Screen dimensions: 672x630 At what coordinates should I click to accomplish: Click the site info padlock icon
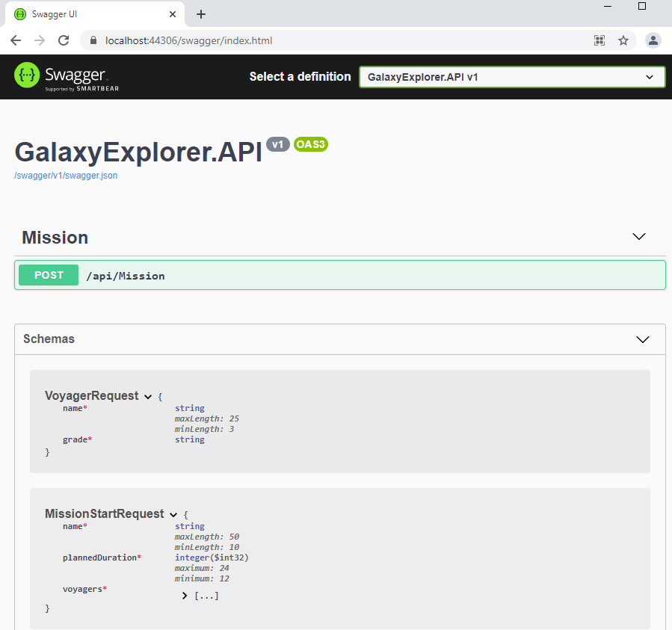(94, 40)
